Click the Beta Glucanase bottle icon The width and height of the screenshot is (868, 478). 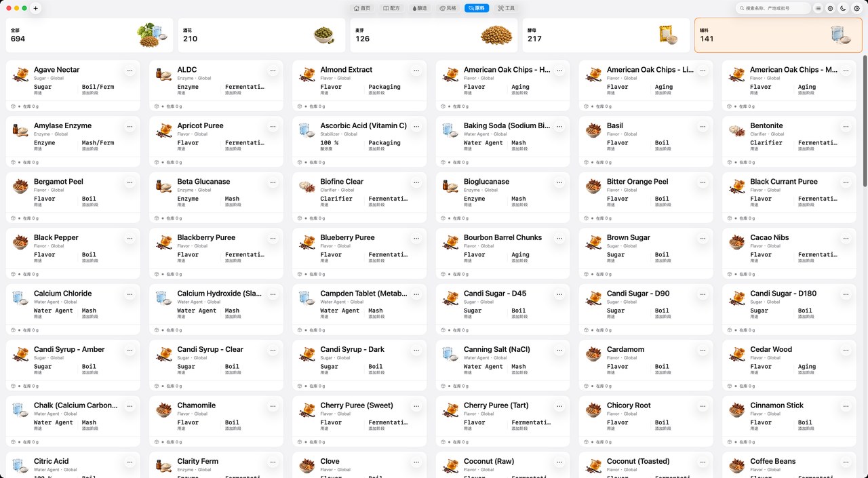click(x=163, y=185)
